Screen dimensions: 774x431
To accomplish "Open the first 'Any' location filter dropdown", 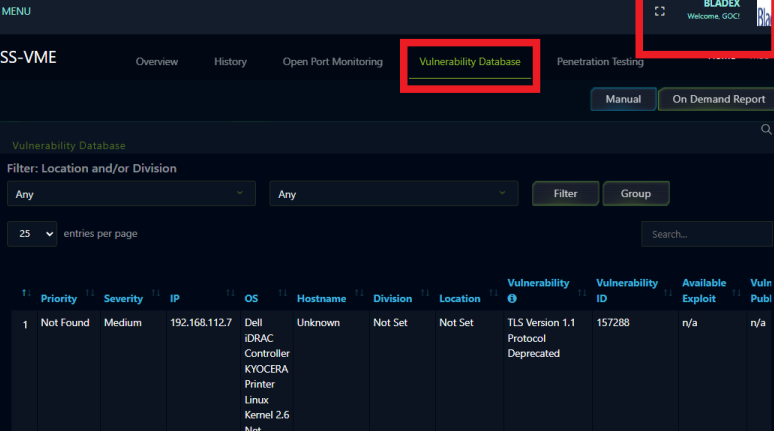I will click(x=130, y=193).
